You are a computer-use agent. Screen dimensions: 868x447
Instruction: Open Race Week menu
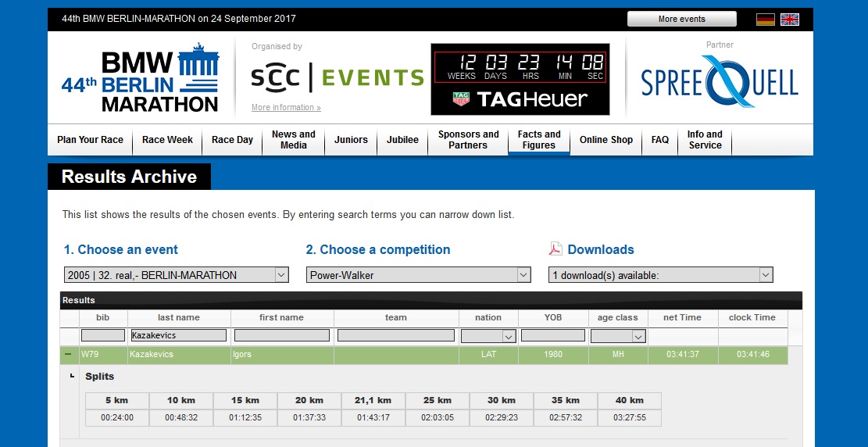[167, 140]
